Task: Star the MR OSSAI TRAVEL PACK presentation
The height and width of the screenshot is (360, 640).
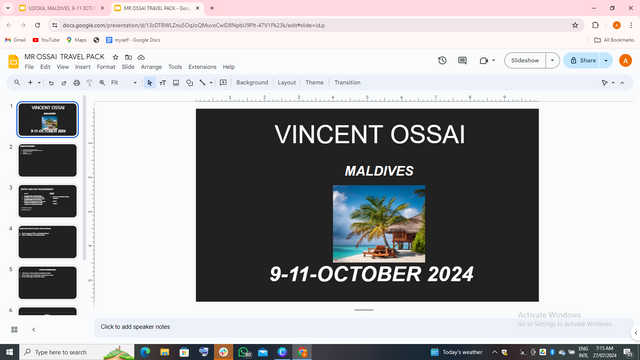Action: [x=116, y=57]
